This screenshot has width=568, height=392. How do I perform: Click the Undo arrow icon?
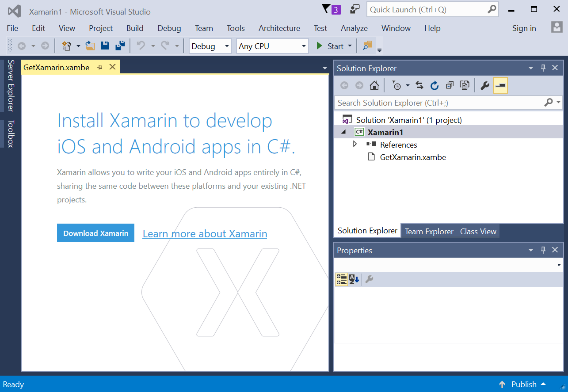[x=141, y=46]
